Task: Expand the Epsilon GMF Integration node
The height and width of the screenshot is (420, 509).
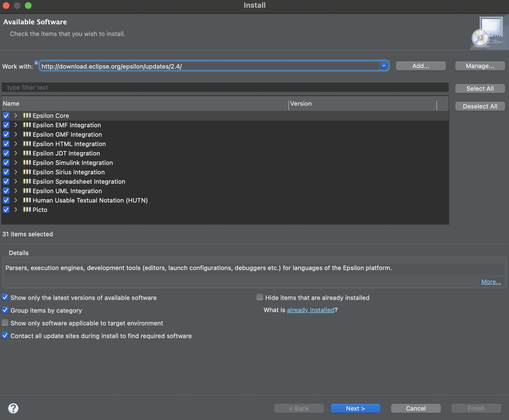Action: [16, 134]
